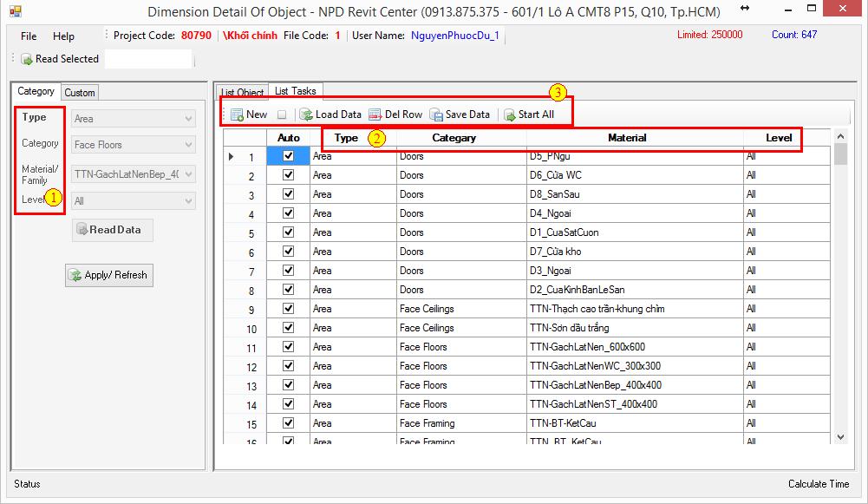Click Doors cell in row 6
This screenshot has width=868, height=504.
[461, 252]
